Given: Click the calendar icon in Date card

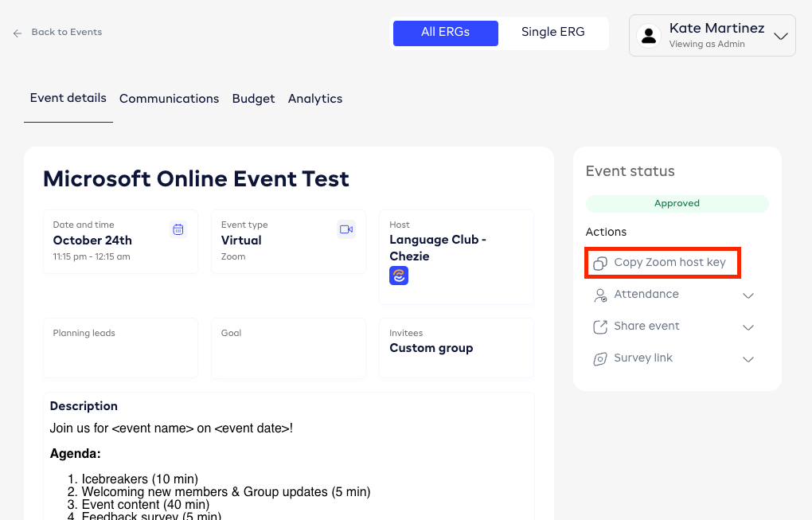Looking at the screenshot, I should pos(178,229).
